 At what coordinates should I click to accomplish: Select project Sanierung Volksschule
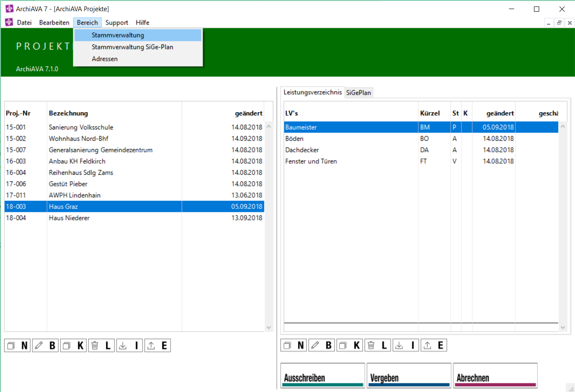134,127
